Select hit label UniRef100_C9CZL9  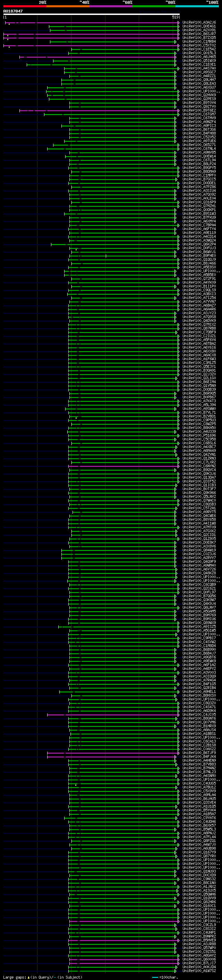pyautogui.click(x=199, y=924)
